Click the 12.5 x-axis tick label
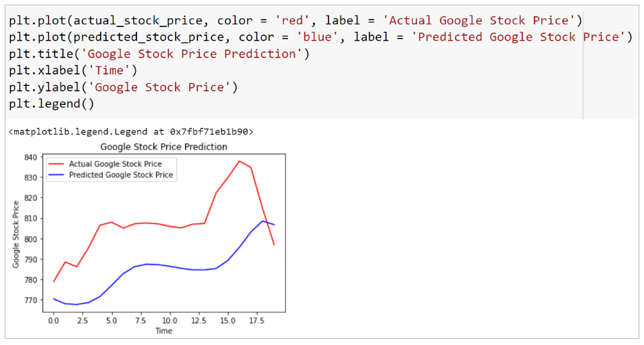The height and width of the screenshot is (345, 644). pos(199,321)
